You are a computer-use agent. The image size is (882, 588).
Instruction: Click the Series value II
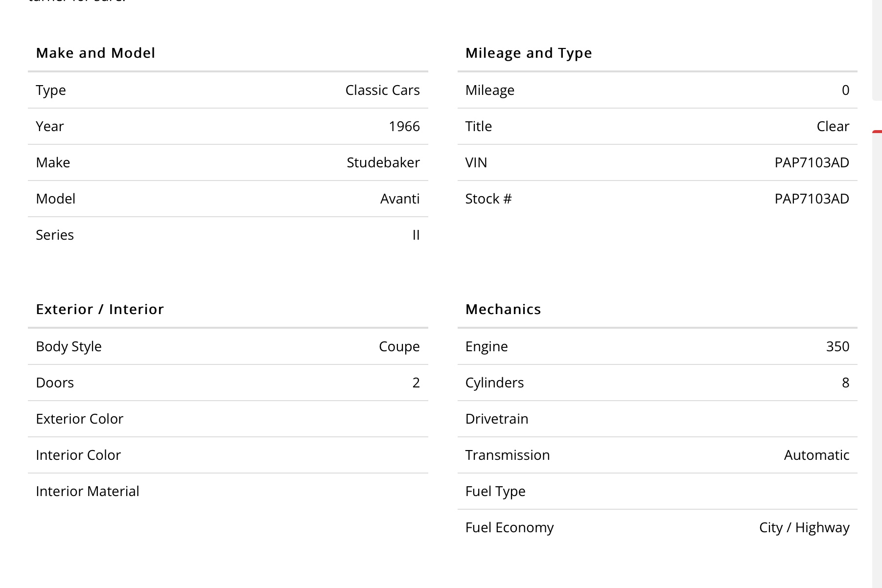tap(416, 235)
